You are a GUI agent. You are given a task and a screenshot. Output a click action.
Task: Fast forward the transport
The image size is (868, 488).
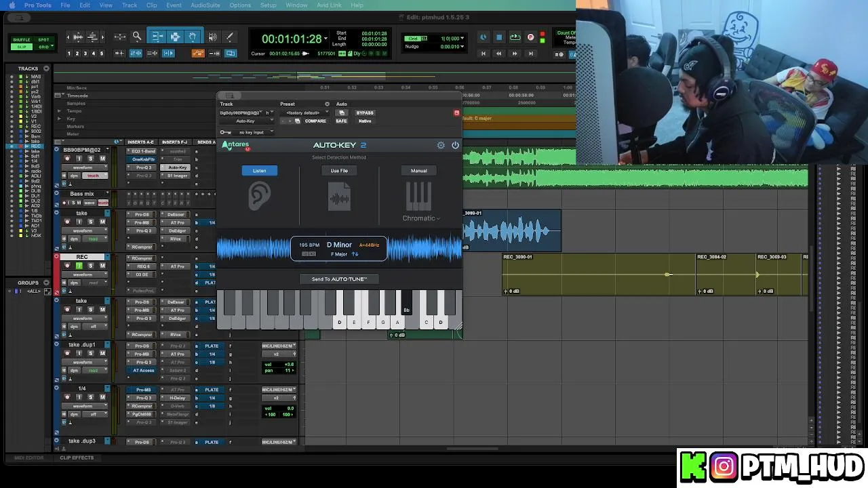pyautogui.click(x=515, y=54)
